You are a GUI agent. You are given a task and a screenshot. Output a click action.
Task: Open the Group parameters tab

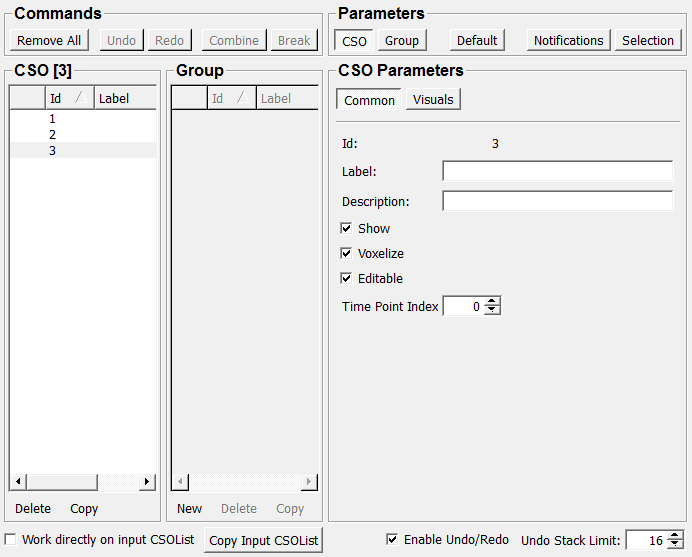[x=402, y=40]
